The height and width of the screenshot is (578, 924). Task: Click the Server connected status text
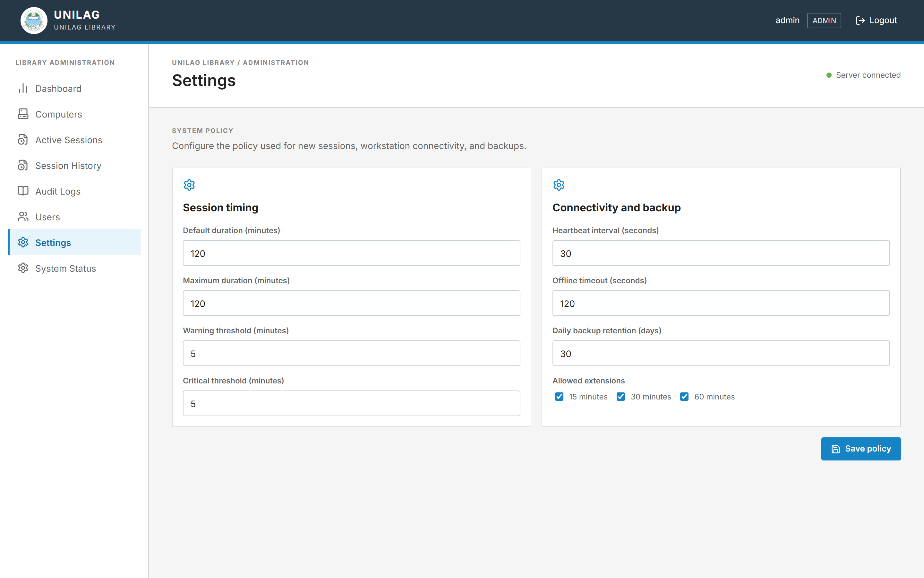coord(868,75)
